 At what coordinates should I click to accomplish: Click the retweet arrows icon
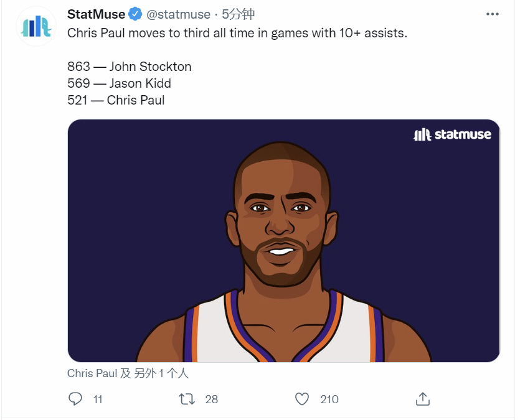click(187, 399)
